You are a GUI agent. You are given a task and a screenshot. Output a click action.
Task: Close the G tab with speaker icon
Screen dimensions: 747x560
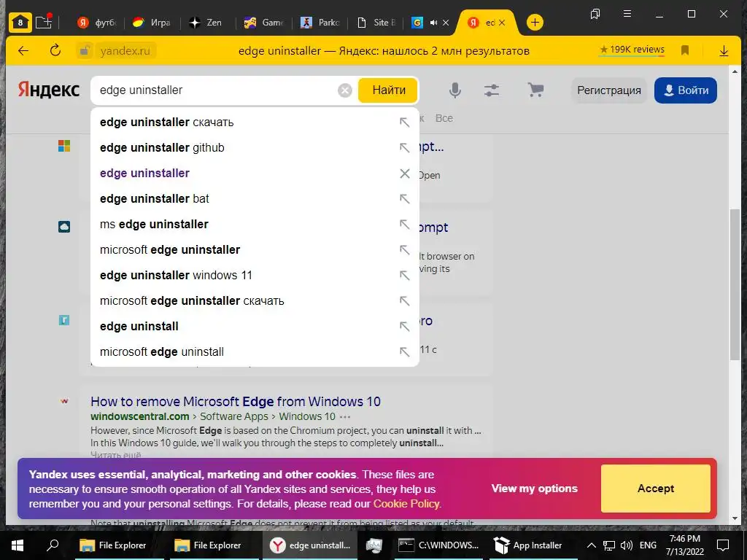pos(446,23)
